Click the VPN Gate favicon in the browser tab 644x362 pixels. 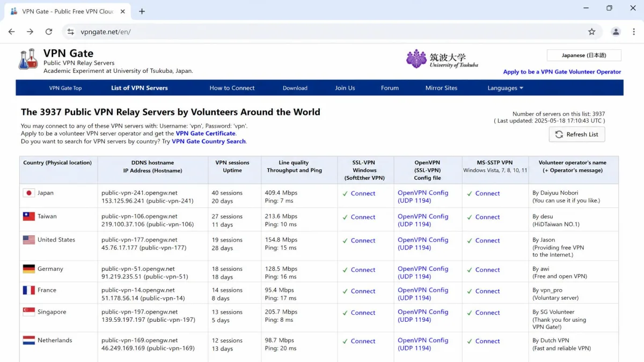(x=14, y=11)
